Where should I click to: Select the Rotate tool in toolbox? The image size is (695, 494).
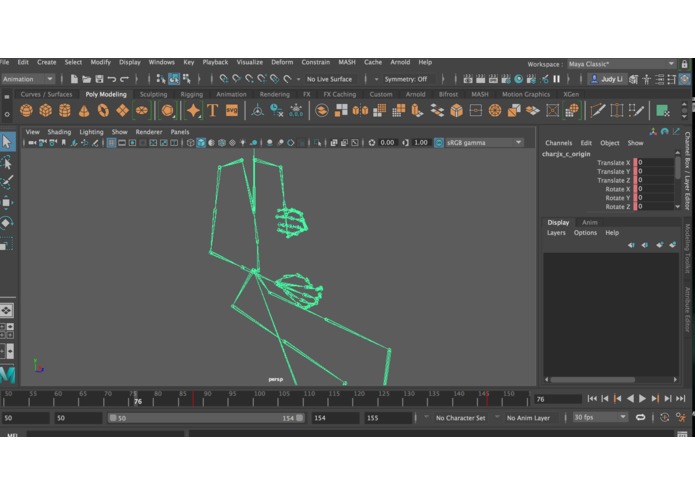click(7, 223)
